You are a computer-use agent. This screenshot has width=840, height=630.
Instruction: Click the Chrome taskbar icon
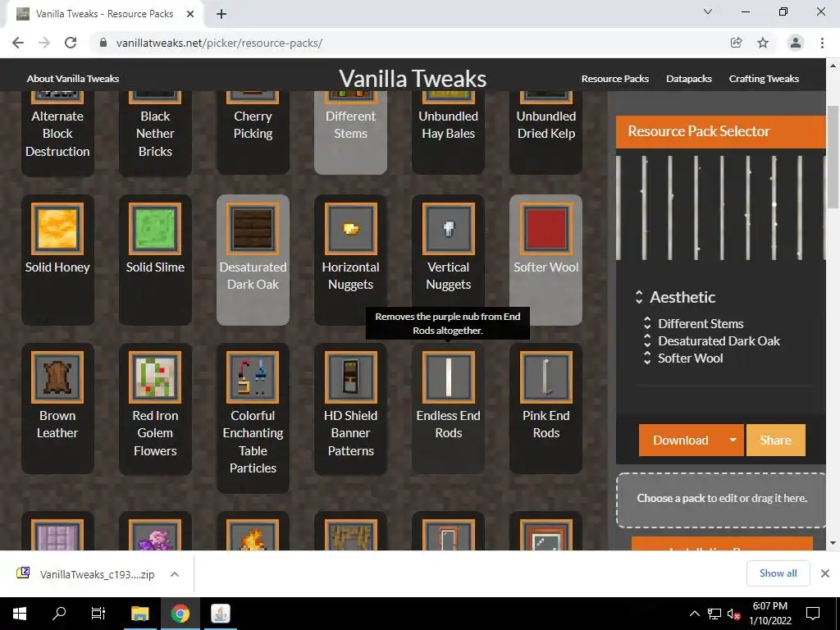pyautogui.click(x=180, y=614)
